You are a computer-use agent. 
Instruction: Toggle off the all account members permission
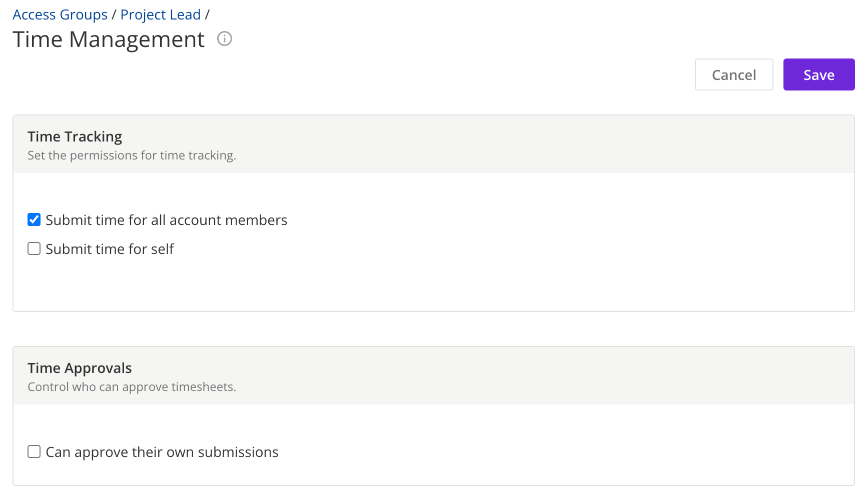(x=34, y=219)
